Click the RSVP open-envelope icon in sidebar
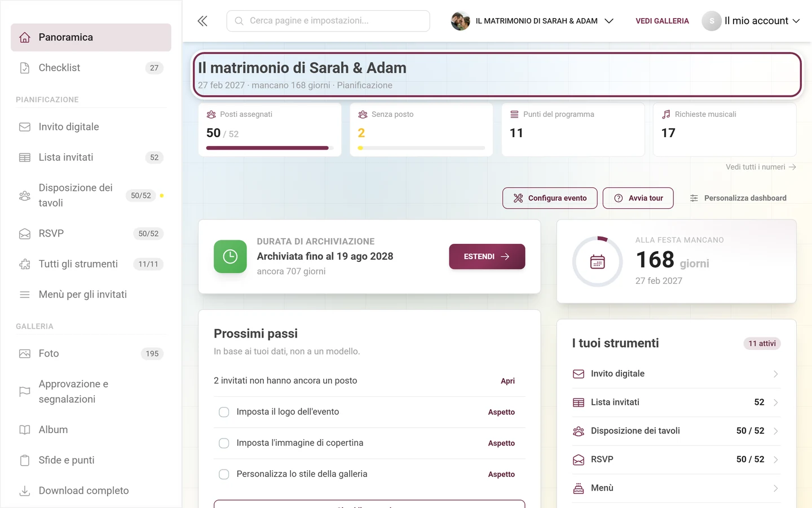 [x=25, y=234]
